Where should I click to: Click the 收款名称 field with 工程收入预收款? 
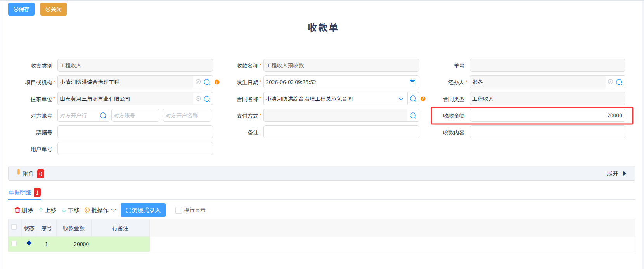[341, 65]
